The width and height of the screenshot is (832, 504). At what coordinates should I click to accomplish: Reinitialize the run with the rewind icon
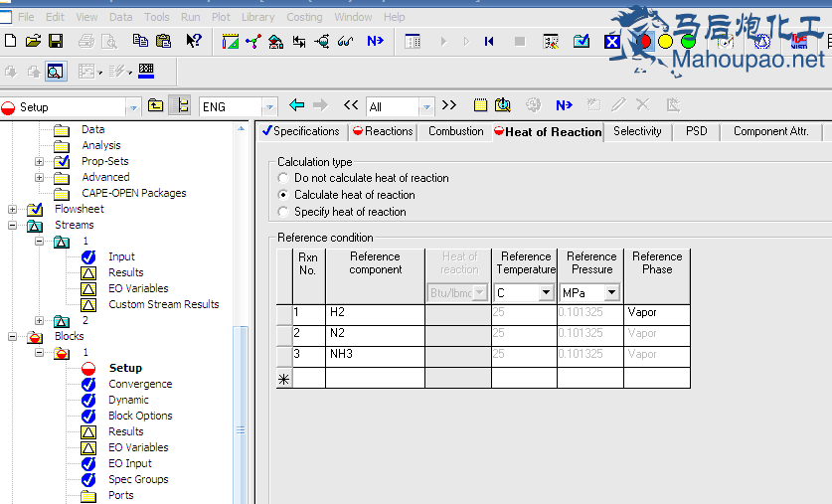click(x=489, y=42)
